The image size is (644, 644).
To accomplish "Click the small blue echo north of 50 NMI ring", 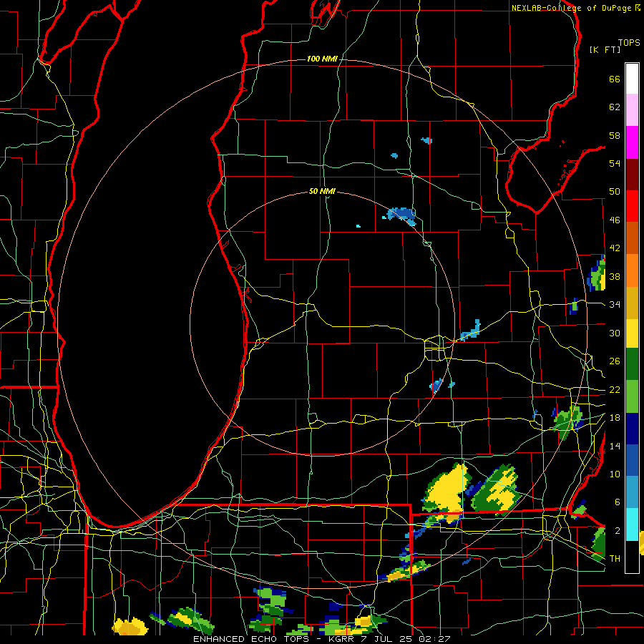I will (401, 215).
